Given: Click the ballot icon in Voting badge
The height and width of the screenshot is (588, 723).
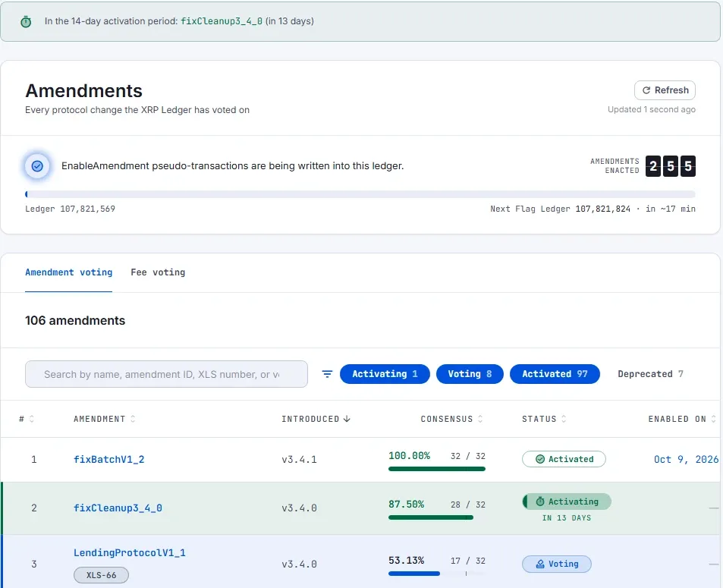Looking at the screenshot, I should [540, 564].
